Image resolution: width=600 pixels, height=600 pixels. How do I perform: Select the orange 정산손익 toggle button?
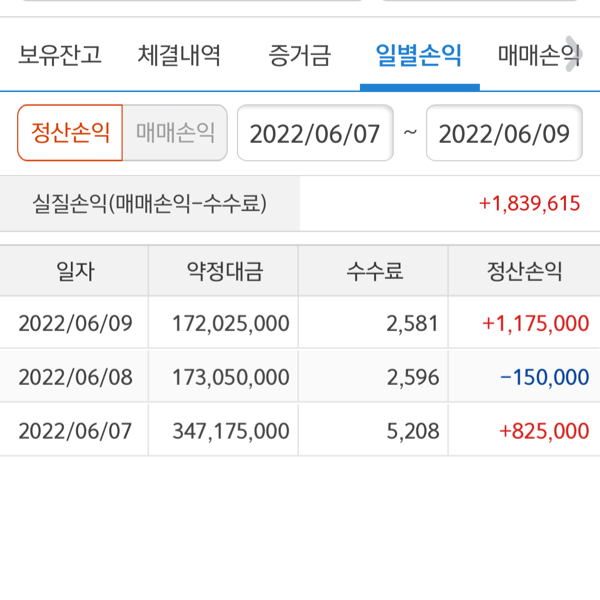click(70, 133)
